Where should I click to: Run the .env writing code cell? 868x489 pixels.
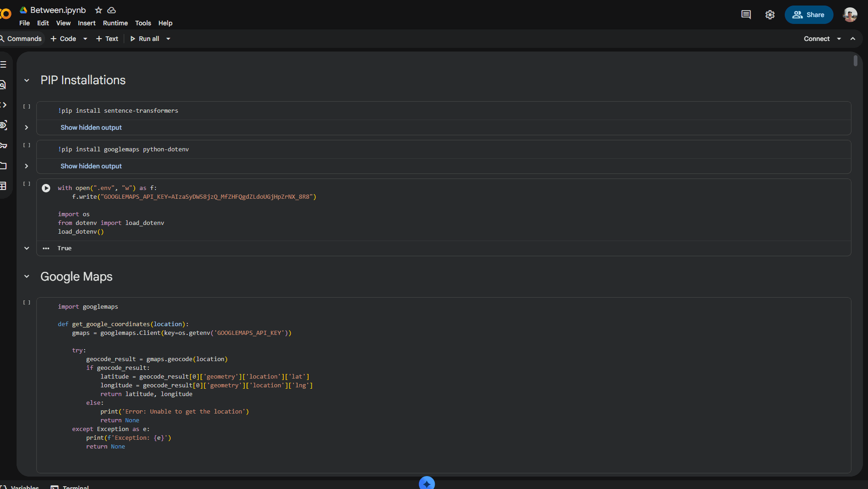[x=46, y=188]
